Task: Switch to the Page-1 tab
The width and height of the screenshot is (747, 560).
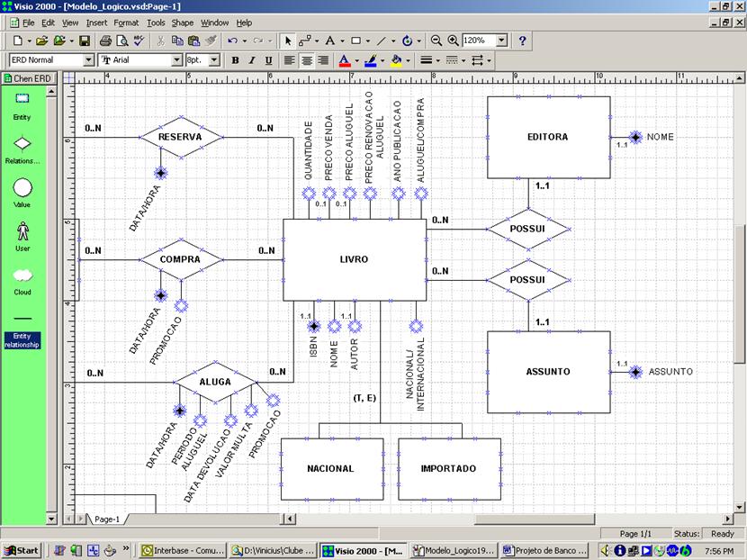Action: click(x=106, y=519)
